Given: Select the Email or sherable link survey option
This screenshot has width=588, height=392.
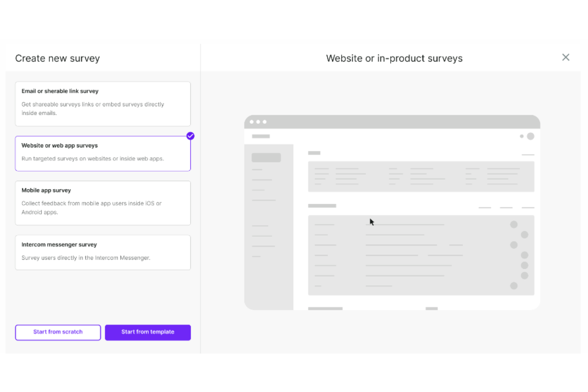Looking at the screenshot, I should pyautogui.click(x=103, y=104).
